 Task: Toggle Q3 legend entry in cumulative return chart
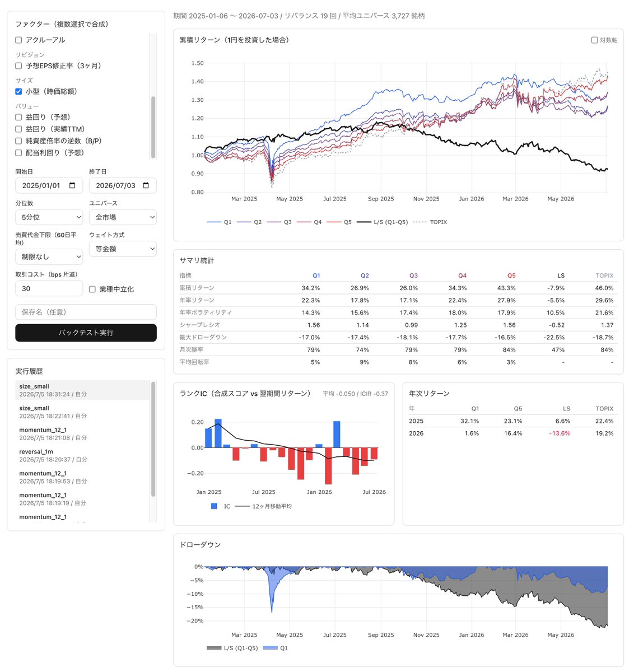click(279, 222)
